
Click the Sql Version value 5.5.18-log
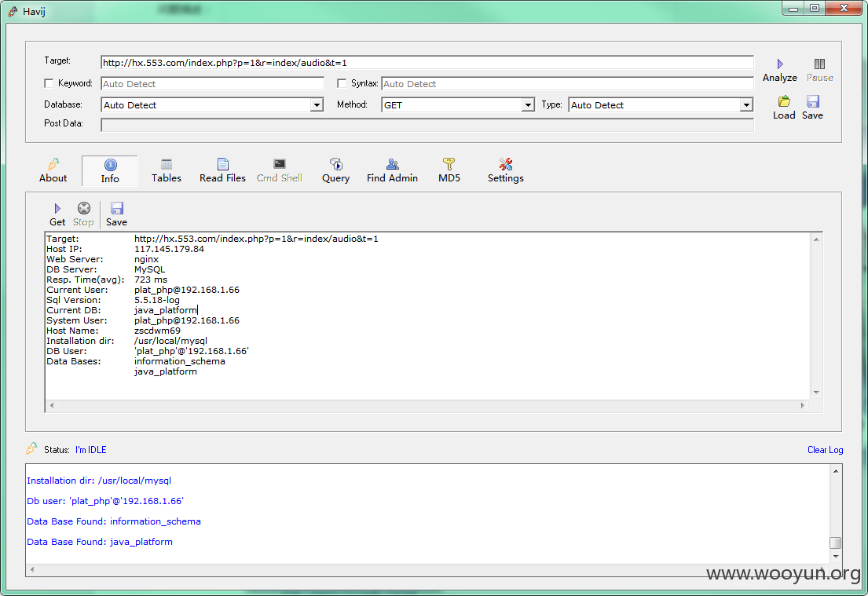[156, 300]
